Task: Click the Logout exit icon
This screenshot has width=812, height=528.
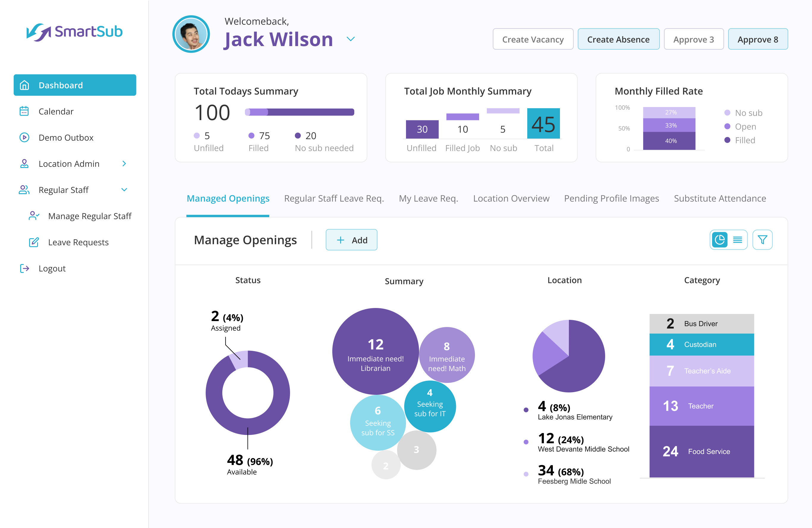Action: [x=24, y=268]
